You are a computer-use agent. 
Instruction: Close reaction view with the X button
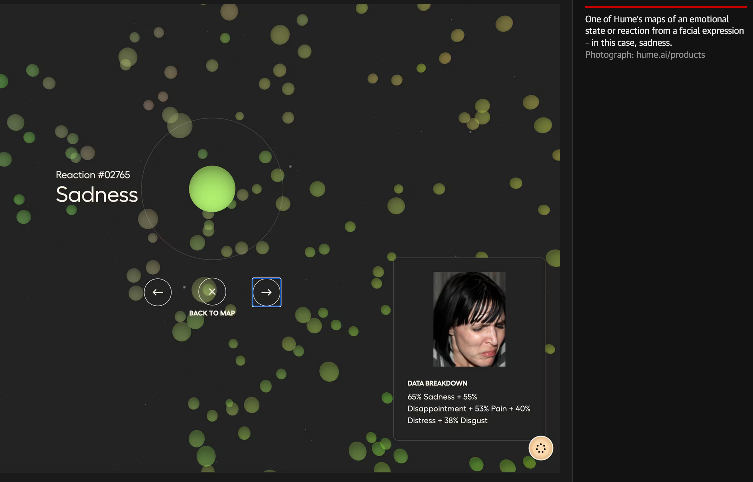click(212, 292)
